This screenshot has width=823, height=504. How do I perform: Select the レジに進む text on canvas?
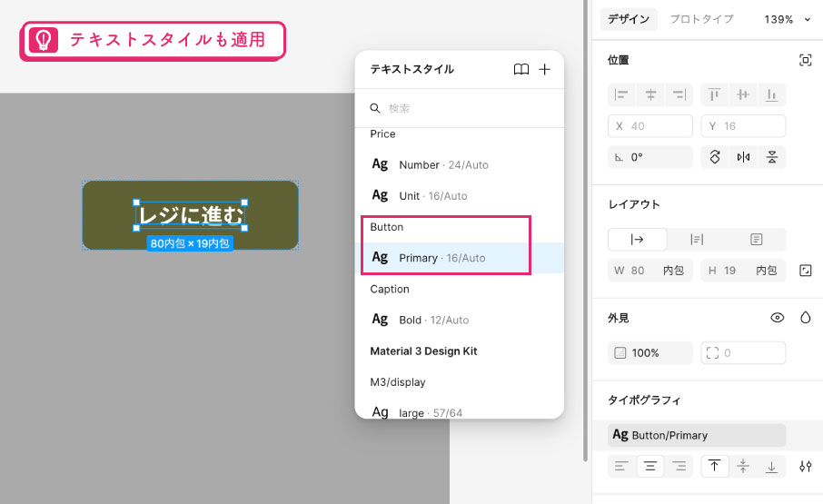click(x=191, y=215)
